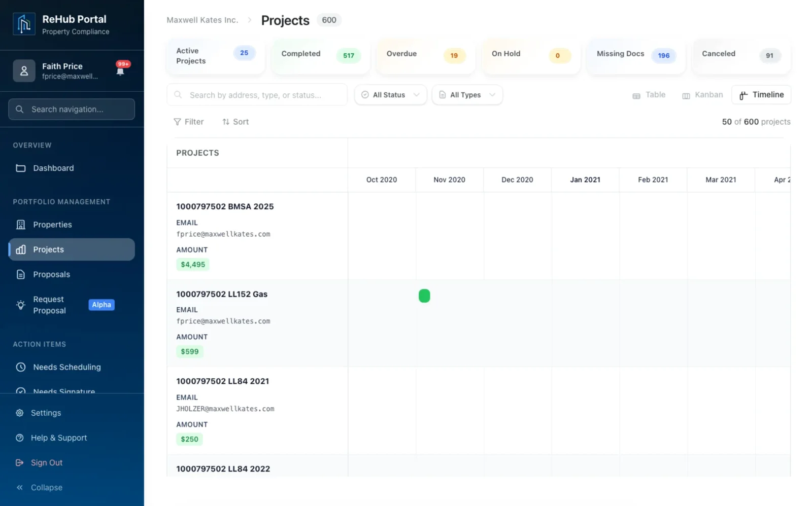Click the Nov 2020 timeline column header
This screenshot has width=812, height=506.
tap(449, 180)
